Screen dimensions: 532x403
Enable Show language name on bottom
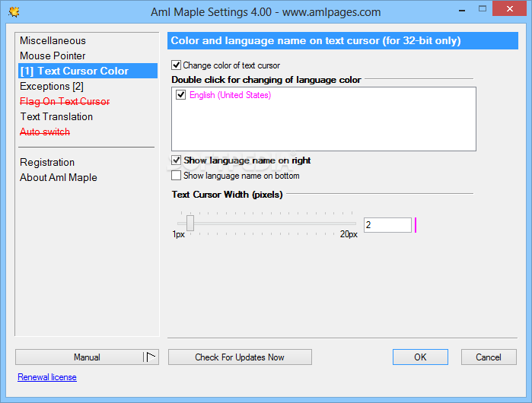click(x=176, y=175)
